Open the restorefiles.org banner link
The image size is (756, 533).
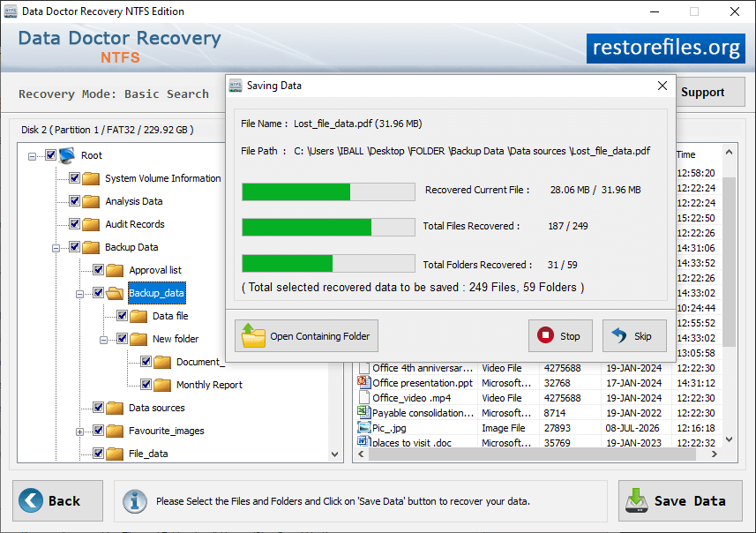pos(666,48)
